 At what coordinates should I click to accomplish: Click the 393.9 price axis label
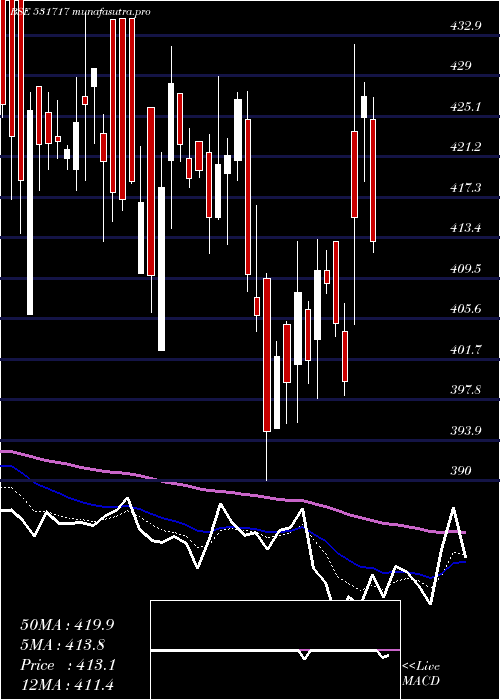click(466, 430)
